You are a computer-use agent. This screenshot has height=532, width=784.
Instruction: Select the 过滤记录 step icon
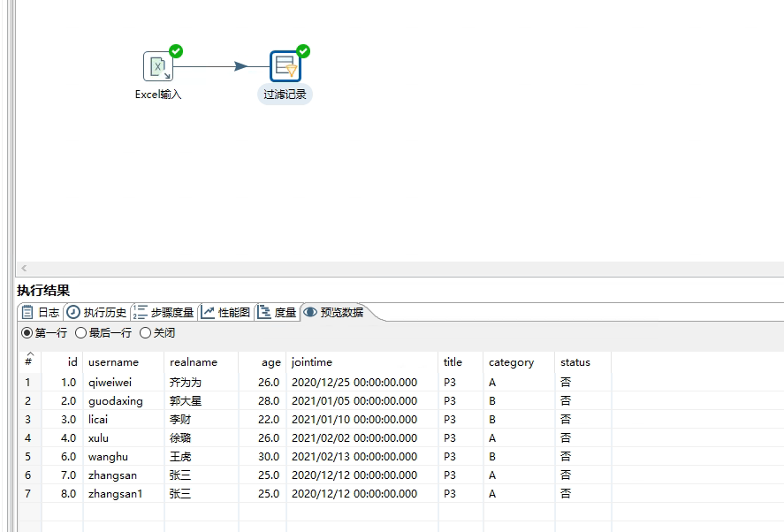click(285, 66)
